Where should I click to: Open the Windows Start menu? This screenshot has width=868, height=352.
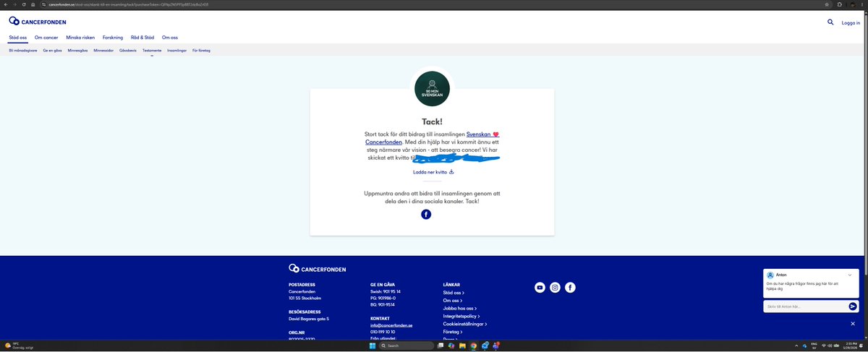pos(373,345)
